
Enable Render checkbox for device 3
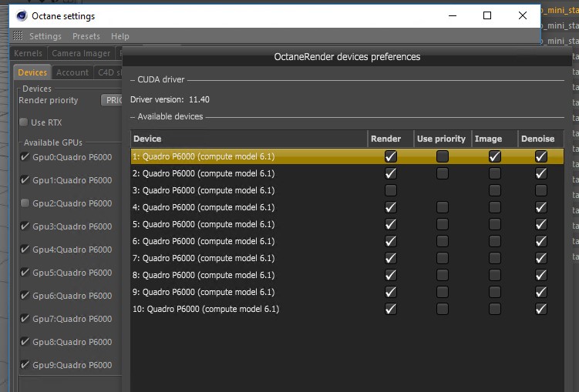[391, 190]
